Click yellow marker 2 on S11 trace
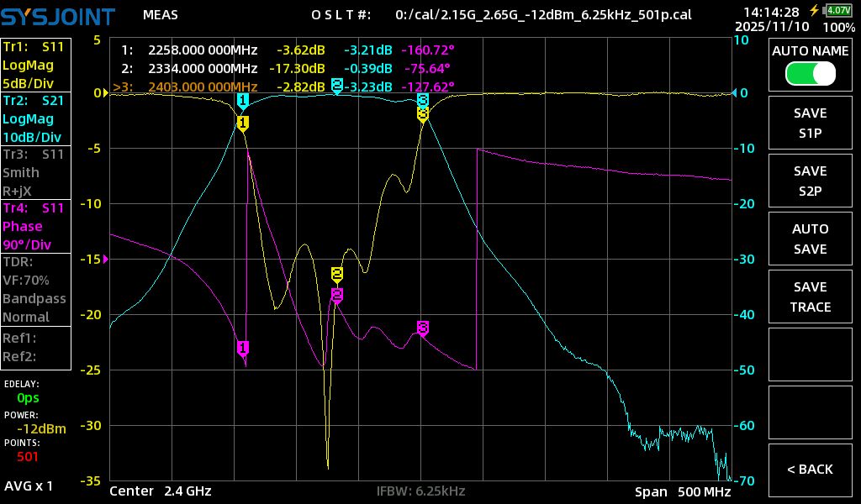 point(337,274)
